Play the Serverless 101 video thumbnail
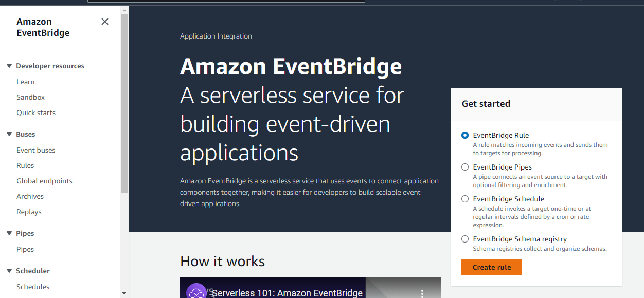644x298 pixels. 311,288
